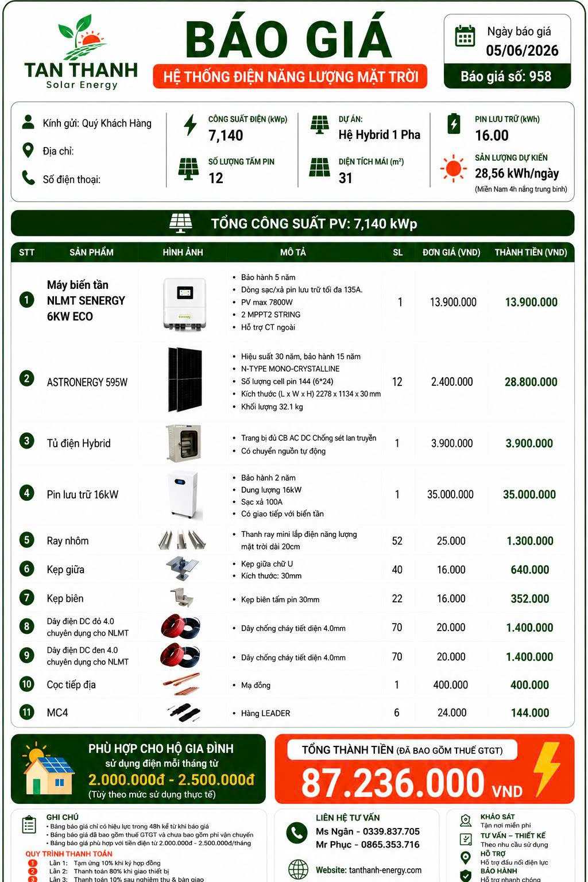588x882 pixels.
Task: Click the sun icon for Sản lượng dự kiến
Action: pyautogui.click(x=453, y=169)
